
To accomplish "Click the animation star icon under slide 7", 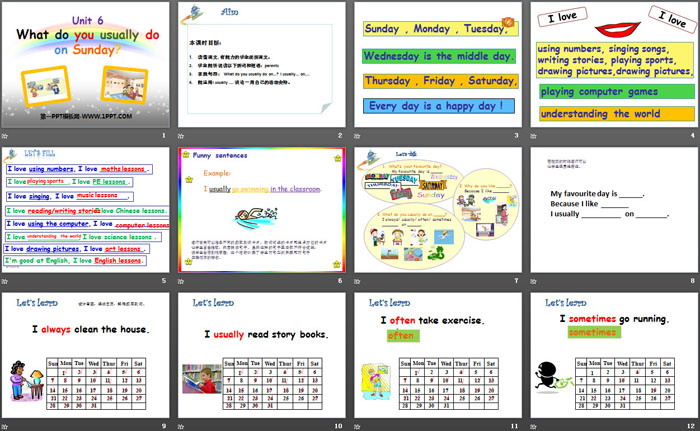I will point(357,281).
